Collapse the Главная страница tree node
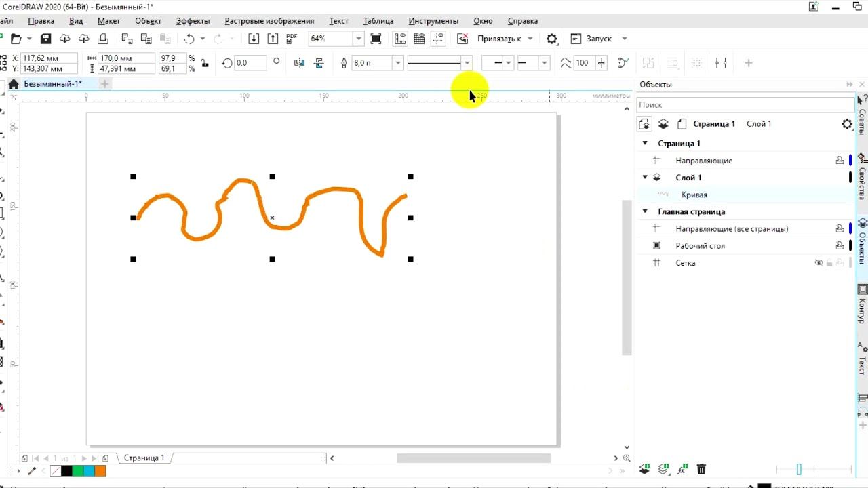 [645, 211]
